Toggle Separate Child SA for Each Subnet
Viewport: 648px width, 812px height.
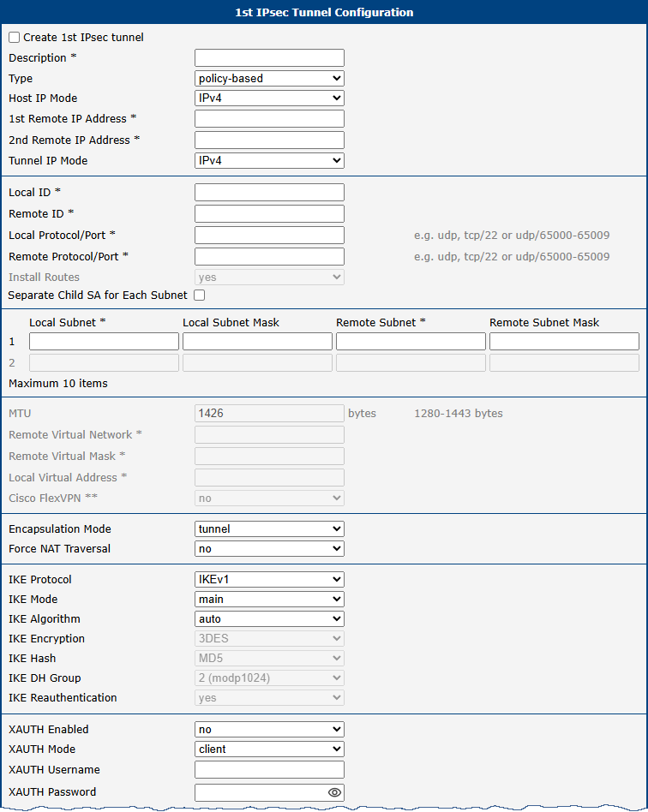click(x=199, y=296)
